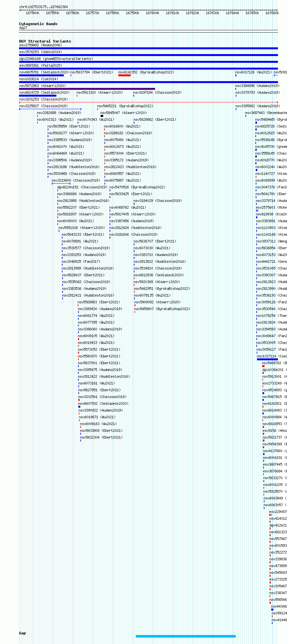
Task: Open nsv5643233 (Ebert2021) variant label
Action: coord(83,234)
